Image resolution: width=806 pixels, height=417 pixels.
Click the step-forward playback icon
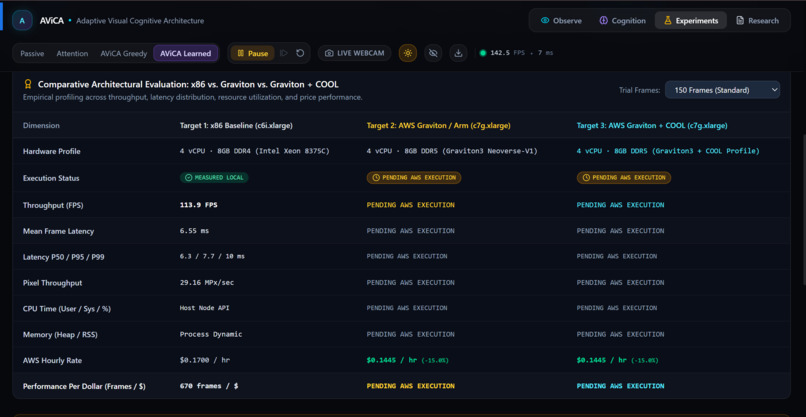click(283, 53)
